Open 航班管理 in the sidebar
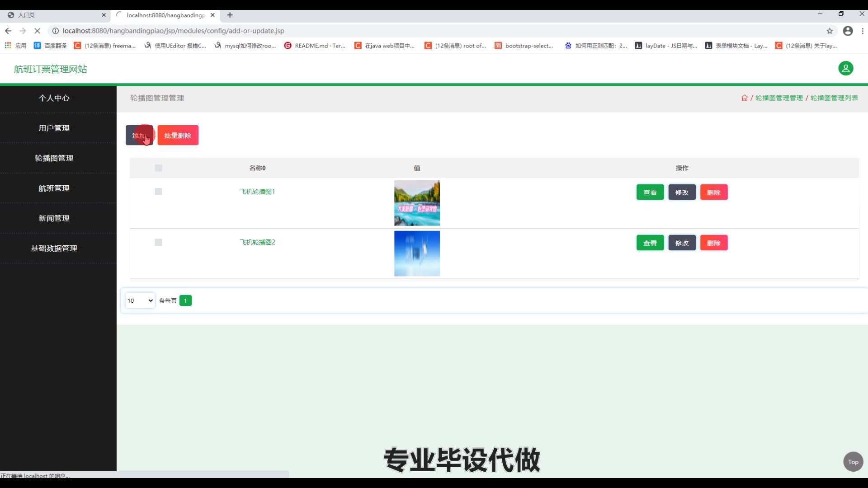The height and width of the screenshot is (488, 868). click(54, 188)
